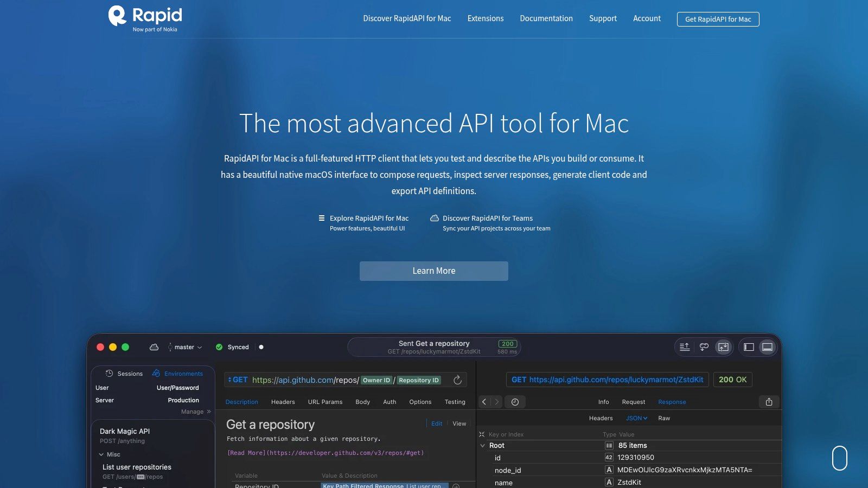Image resolution: width=868 pixels, height=488 pixels.
Task: Toggle the left sidebar panel icon
Action: (x=749, y=346)
